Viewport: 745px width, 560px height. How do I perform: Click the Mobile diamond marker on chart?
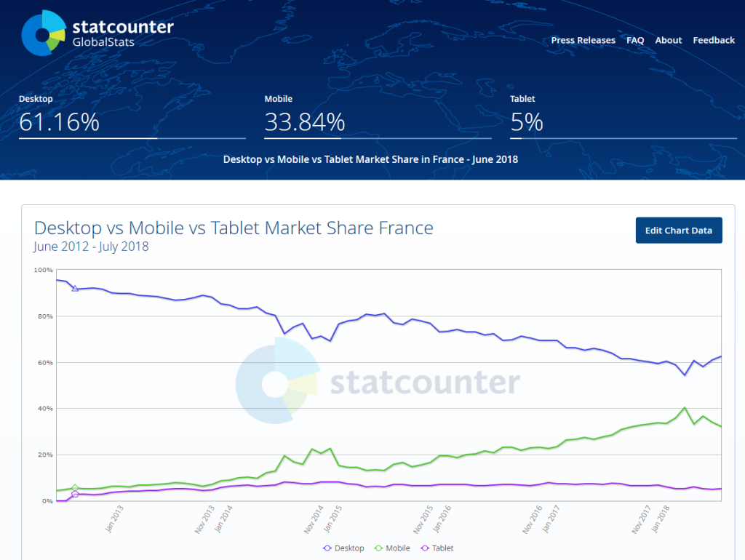tap(75, 488)
